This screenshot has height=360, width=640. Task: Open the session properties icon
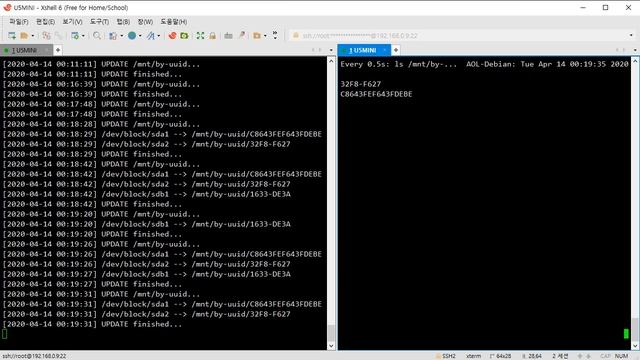75,36
